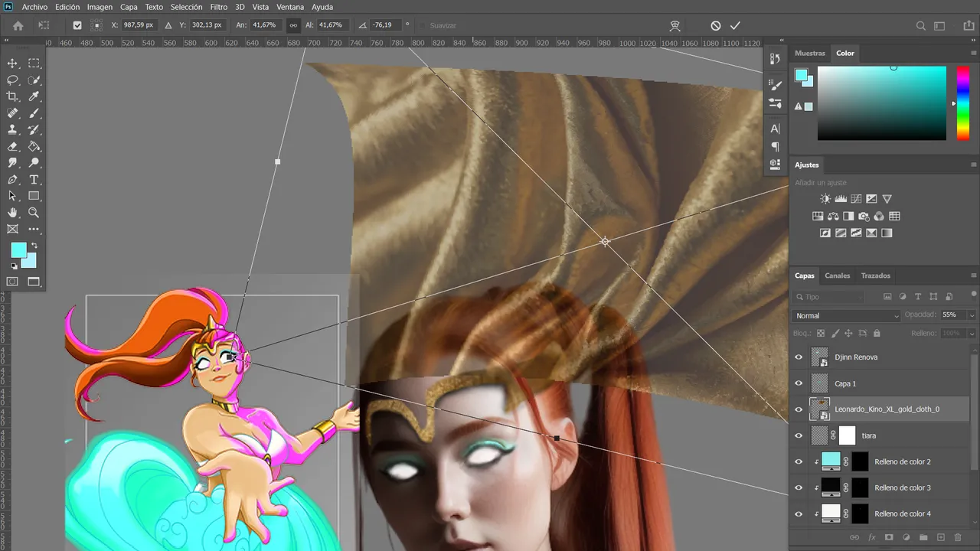The height and width of the screenshot is (551, 980).
Task: Select the Lasso tool
Action: (x=13, y=80)
